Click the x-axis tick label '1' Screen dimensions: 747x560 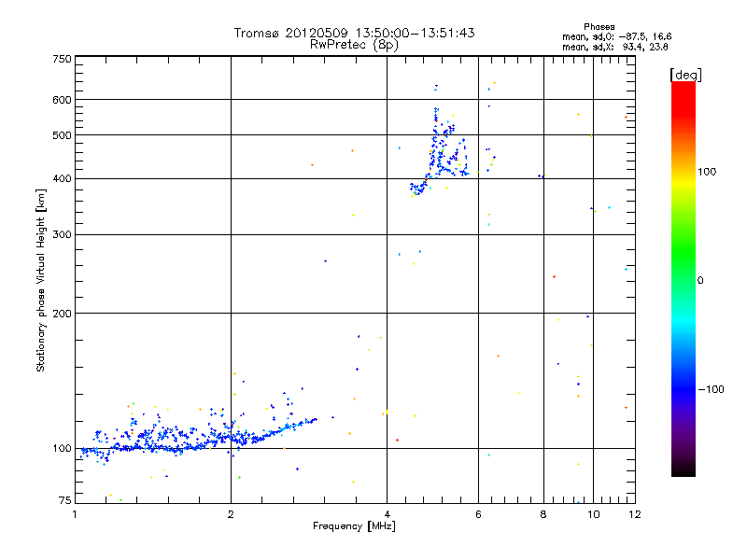coord(75,514)
